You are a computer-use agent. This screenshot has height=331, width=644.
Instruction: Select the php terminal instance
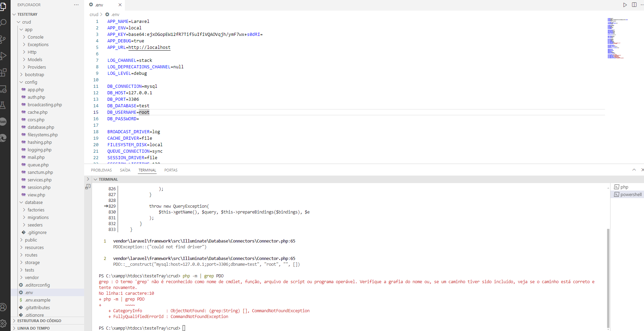coord(627,187)
